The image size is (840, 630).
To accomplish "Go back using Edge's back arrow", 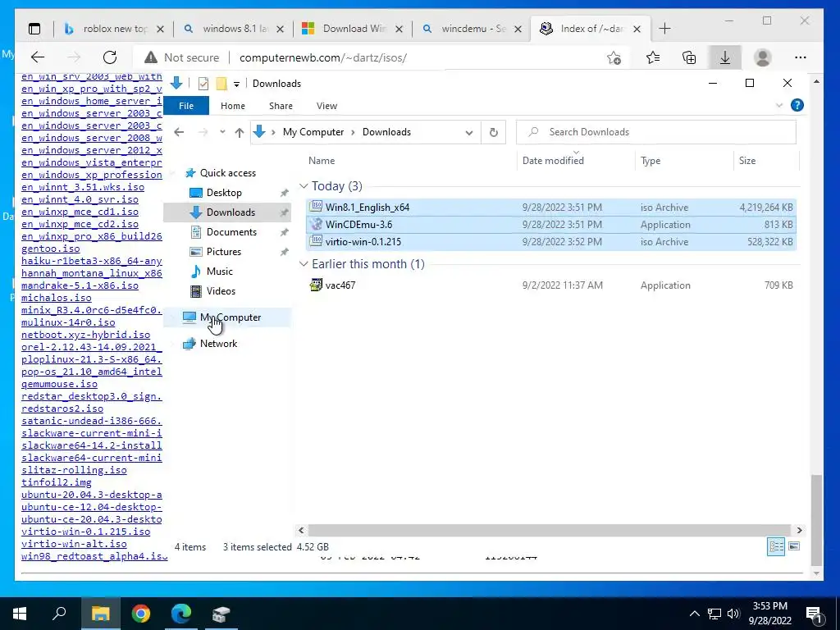I will click(38, 57).
